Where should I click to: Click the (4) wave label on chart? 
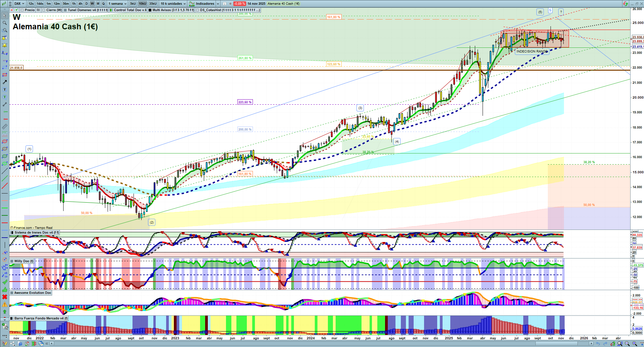[397, 142]
